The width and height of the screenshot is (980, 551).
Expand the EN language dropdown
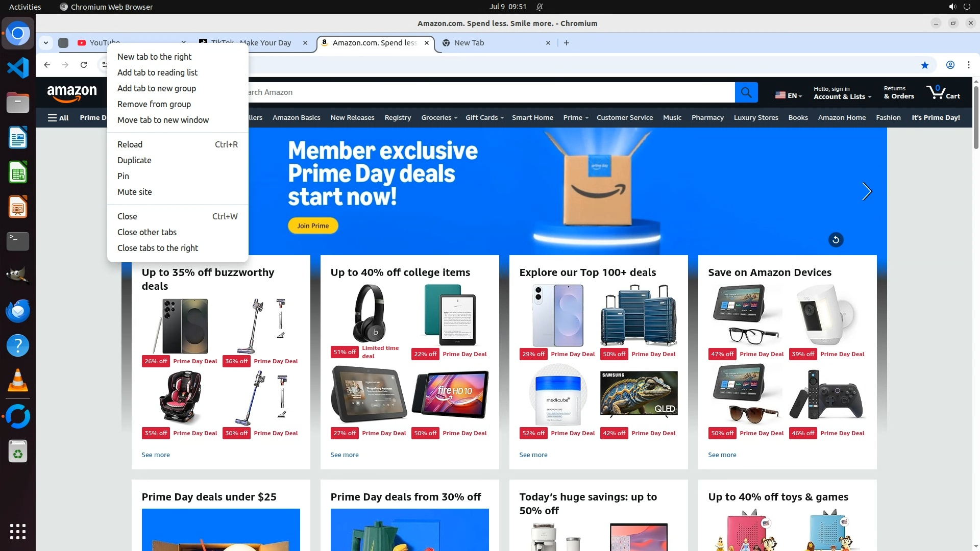coord(789,95)
